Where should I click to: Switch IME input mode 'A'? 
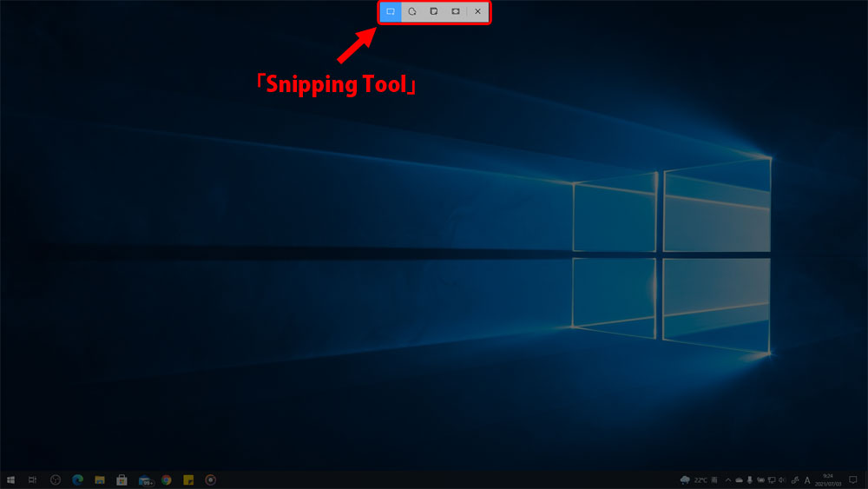807,480
